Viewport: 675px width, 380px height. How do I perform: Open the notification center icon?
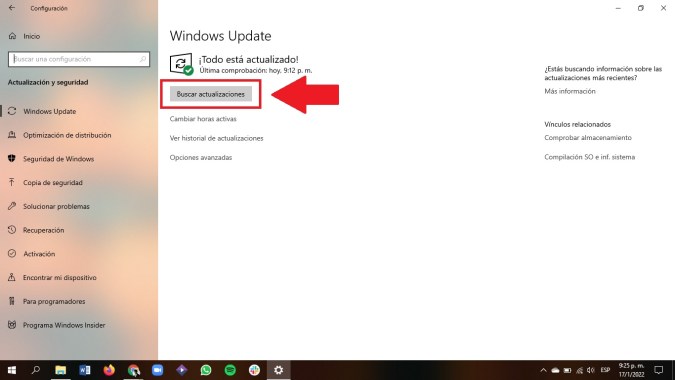[659, 370]
